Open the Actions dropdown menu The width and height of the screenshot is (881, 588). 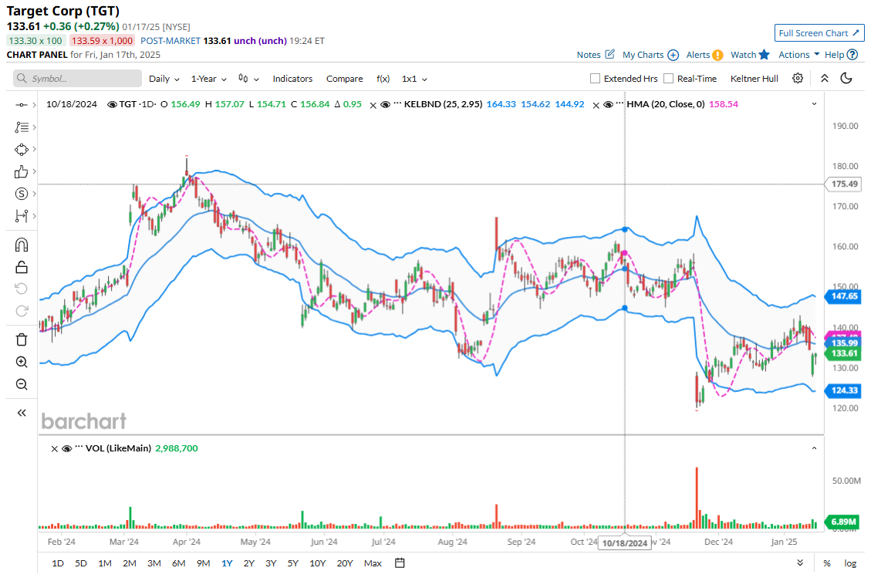coord(798,55)
